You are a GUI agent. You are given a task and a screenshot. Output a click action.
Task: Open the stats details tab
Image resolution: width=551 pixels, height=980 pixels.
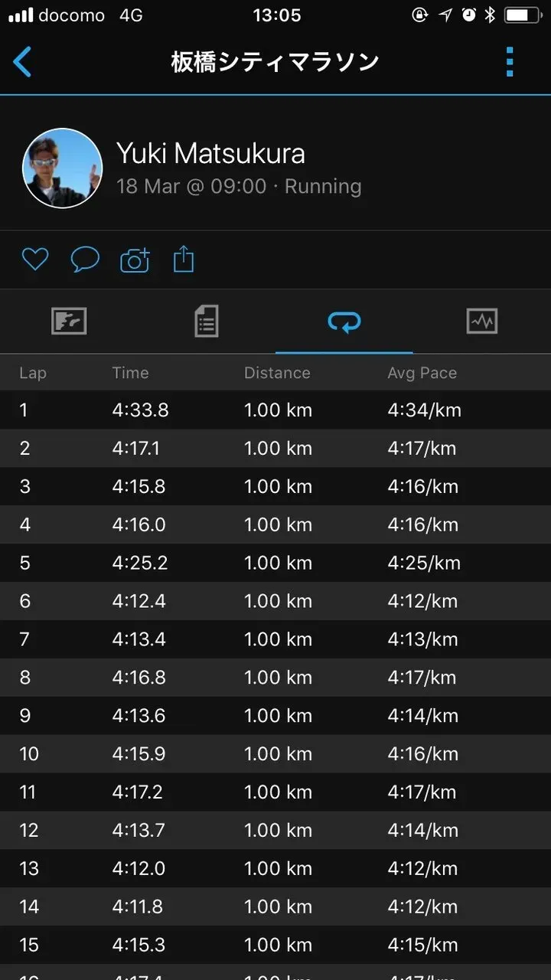tap(207, 322)
